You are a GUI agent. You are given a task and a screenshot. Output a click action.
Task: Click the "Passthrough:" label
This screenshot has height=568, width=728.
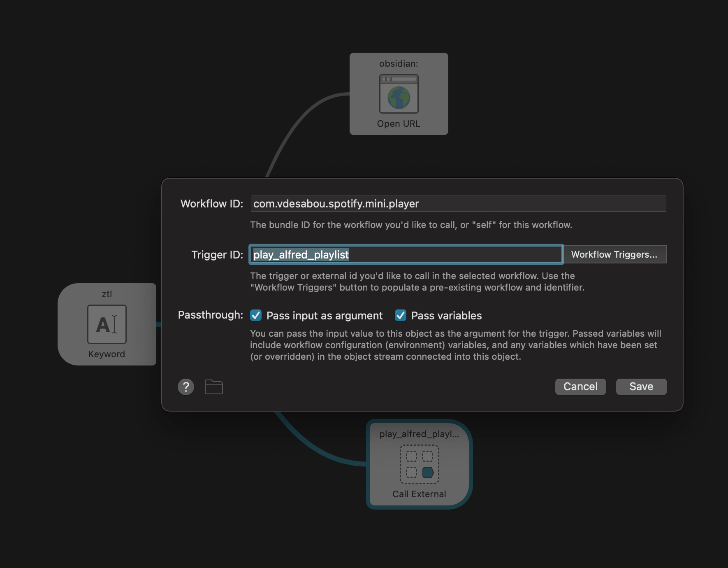click(x=211, y=315)
